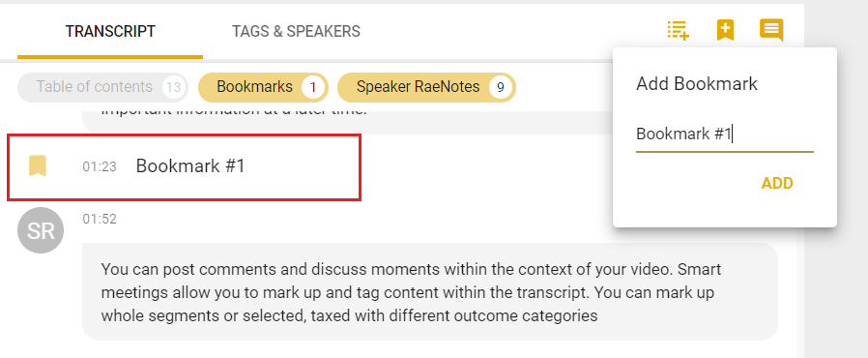Click the Speaker RaeNotes count badge 9
The image size is (868, 358).
pyautogui.click(x=501, y=87)
